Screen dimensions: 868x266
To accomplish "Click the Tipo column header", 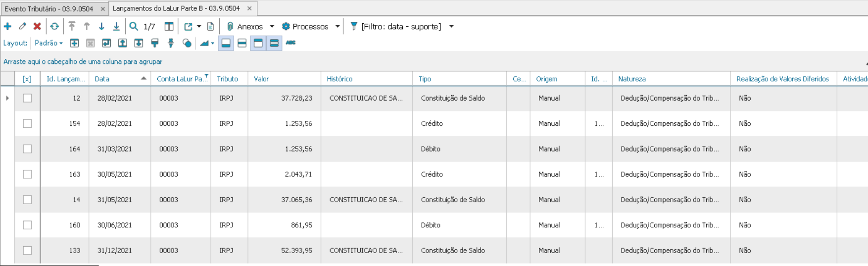I will point(460,79).
